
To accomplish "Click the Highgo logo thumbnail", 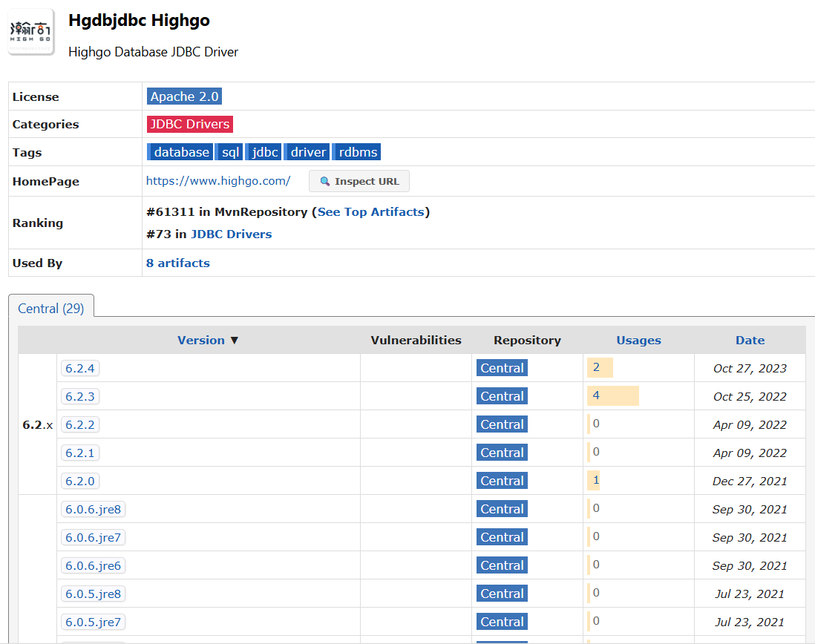I will pyautogui.click(x=31, y=32).
